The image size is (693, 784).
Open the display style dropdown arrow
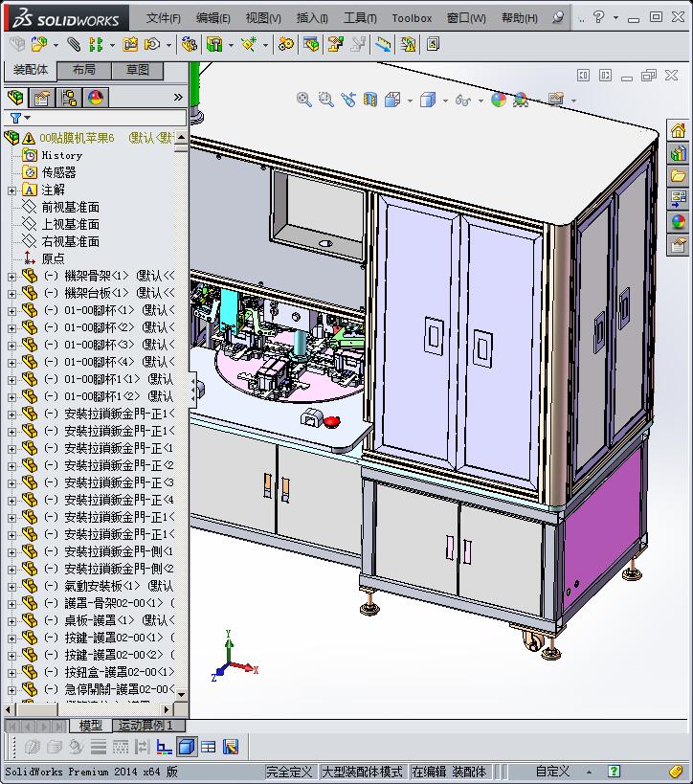click(445, 101)
